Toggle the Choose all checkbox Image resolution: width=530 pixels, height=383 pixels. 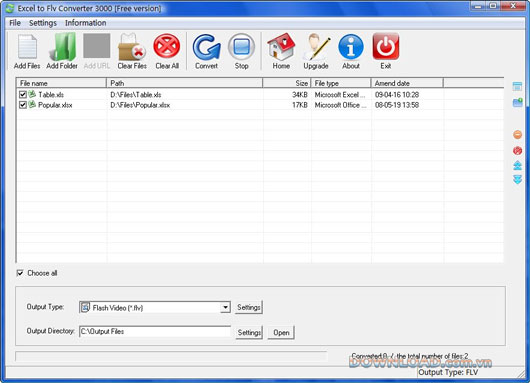pos(20,273)
